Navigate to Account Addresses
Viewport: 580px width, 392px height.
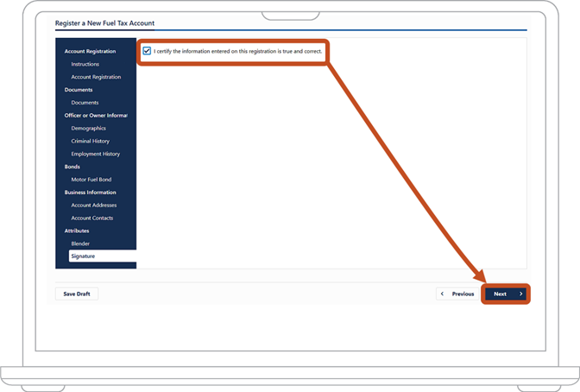93,205
